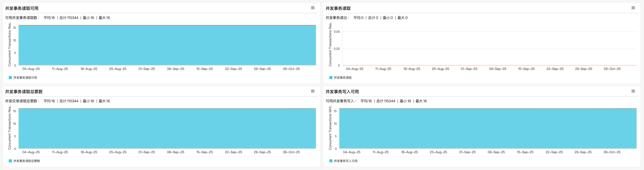The image size is (644, 170).
Task: Click the 0.02 y-axis value
Action: click(x=337, y=49)
